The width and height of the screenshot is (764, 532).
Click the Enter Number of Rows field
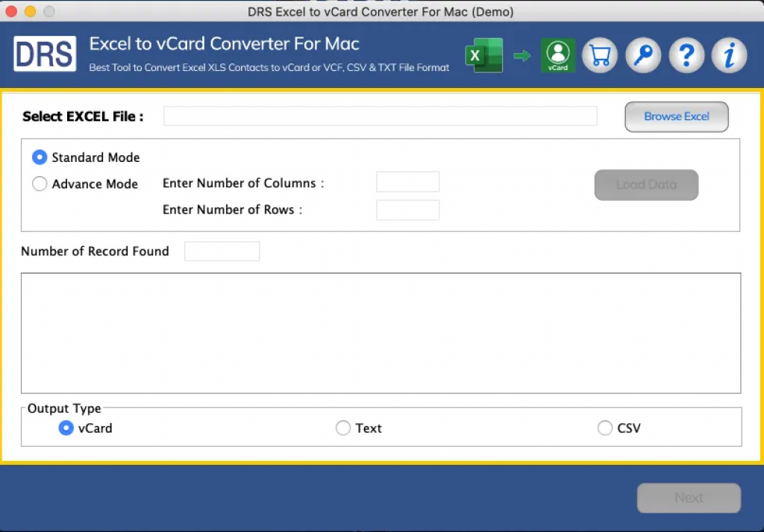(407, 210)
